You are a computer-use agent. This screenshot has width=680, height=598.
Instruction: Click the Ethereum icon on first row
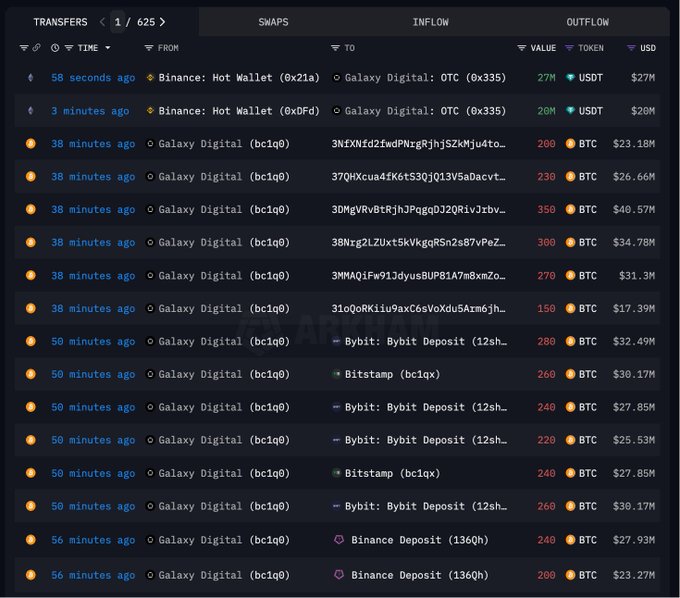[x=30, y=78]
